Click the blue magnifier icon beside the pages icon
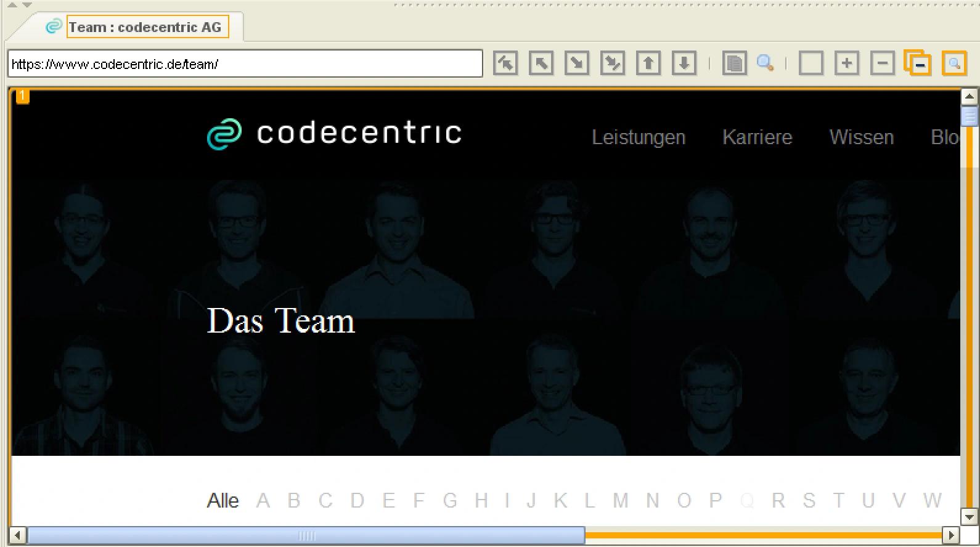The height and width of the screenshot is (547, 980). [765, 63]
